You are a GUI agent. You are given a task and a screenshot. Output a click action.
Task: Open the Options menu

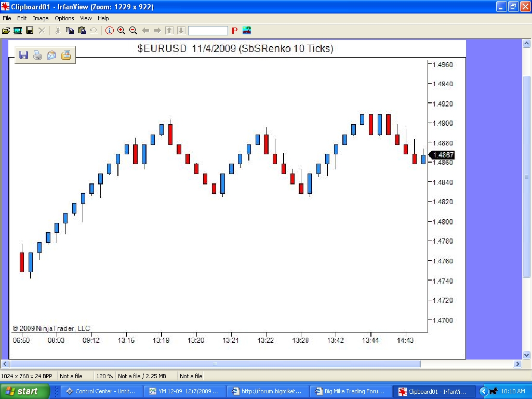pyautogui.click(x=64, y=18)
